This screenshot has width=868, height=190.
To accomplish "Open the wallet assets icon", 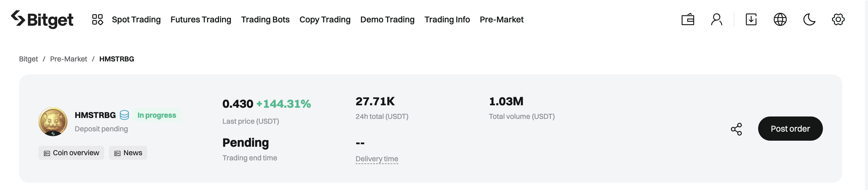I will click(x=687, y=20).
